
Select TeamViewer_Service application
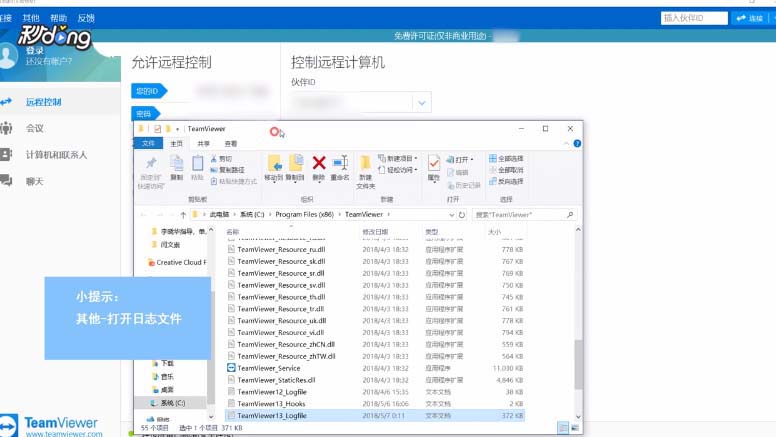(375, 368)
